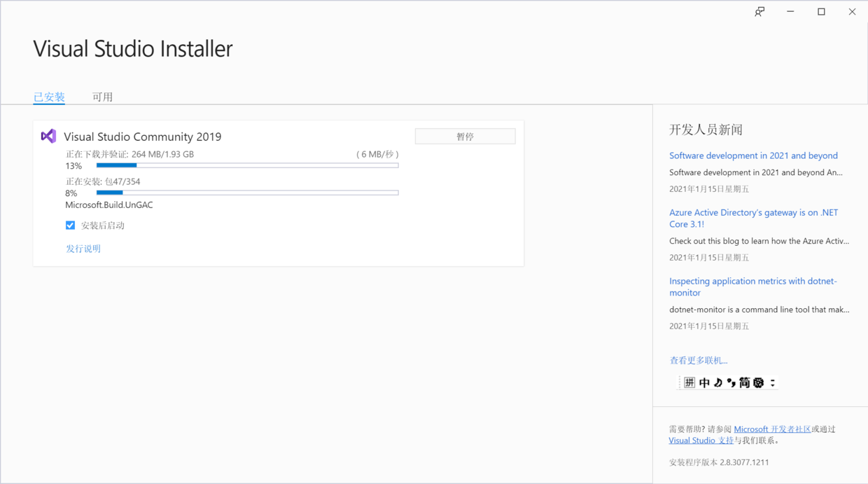Close the Visual Studio Installer window
Image resolution: width=868 pixels, height=484 pixels.
[x=852, y=12]
